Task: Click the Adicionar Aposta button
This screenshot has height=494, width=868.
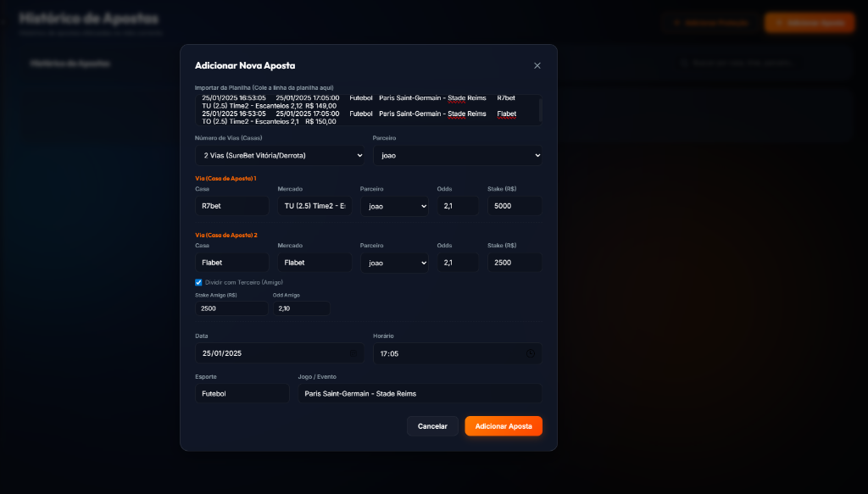Action: tap(504, 426)
